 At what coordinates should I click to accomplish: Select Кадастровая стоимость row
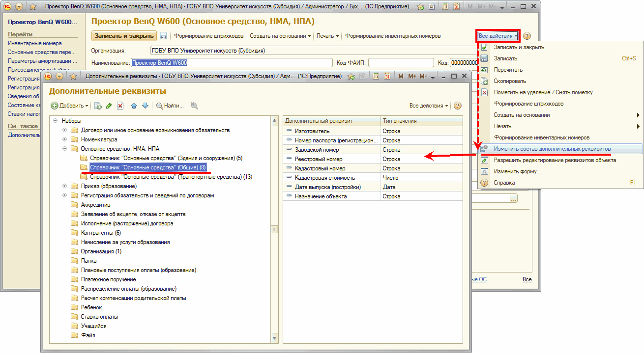tap(373, 178)
